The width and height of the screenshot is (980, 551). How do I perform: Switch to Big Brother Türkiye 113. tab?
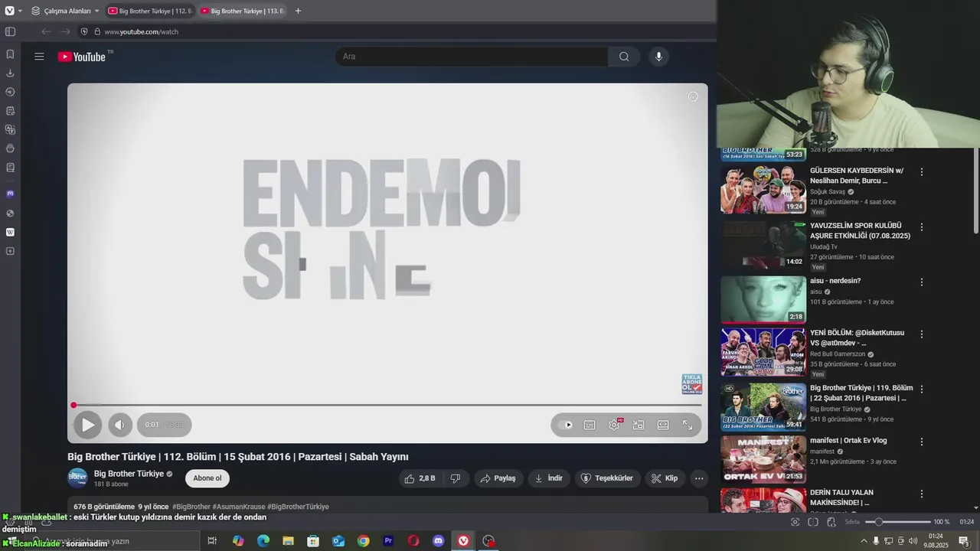pos(242,11)
